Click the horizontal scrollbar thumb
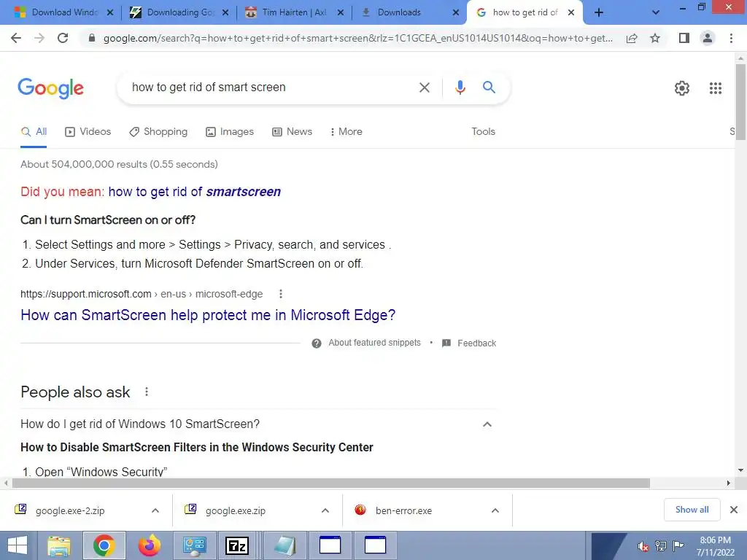The width and height of the screenshot is (747, 560). pyautogui.click(x=331, y=483)
